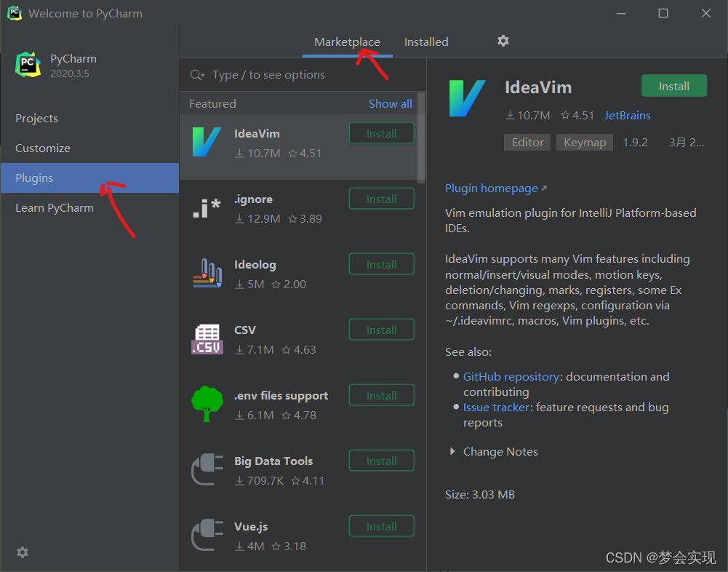This screenshot has height=572, width=728.
Task: Click the Editor tag
Action: pyautogui.click(x=527, y=142)
